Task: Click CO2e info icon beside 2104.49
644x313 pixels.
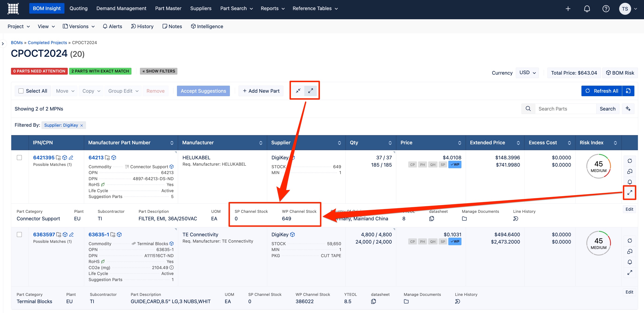Action: pyautogui.click(x=172, y=268)
